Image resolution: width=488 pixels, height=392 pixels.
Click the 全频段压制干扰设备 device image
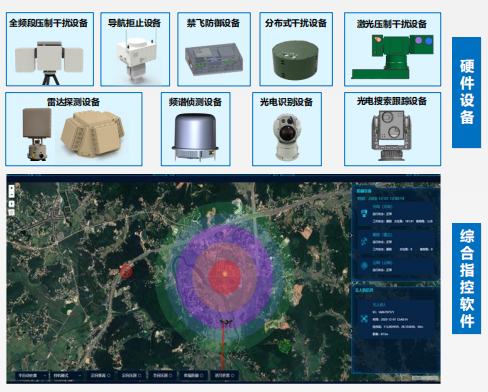click(49, 62)
